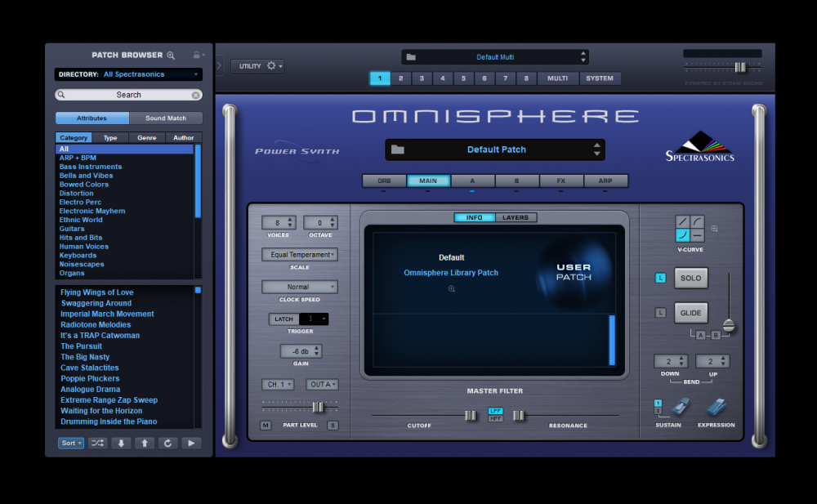Viewport: 817px width, 504px height.
Task: Collapse the patch browser with side arrow
Action: (x=219, y=65)
